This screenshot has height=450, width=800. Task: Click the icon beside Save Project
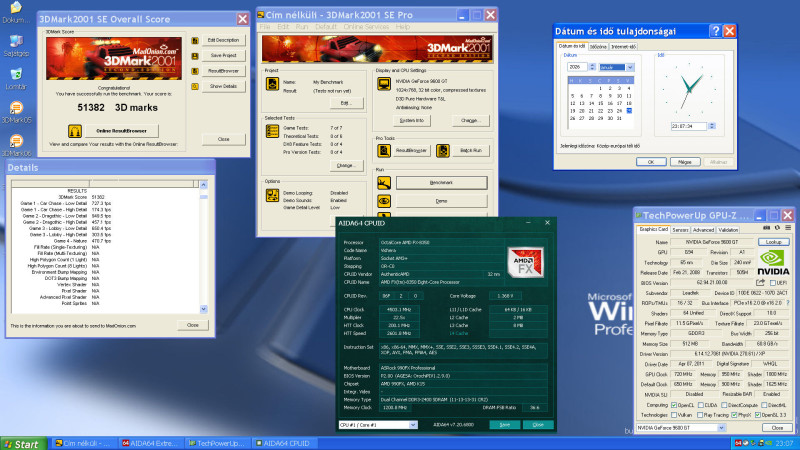click(x=195, y=56)
